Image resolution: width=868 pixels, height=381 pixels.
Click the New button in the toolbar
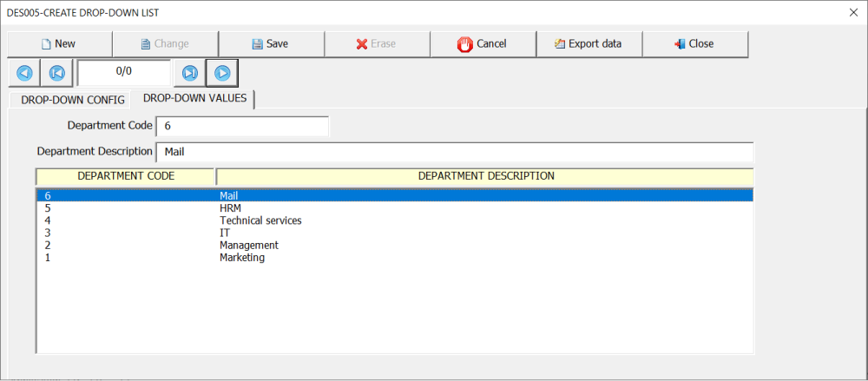tap(59, 43)
